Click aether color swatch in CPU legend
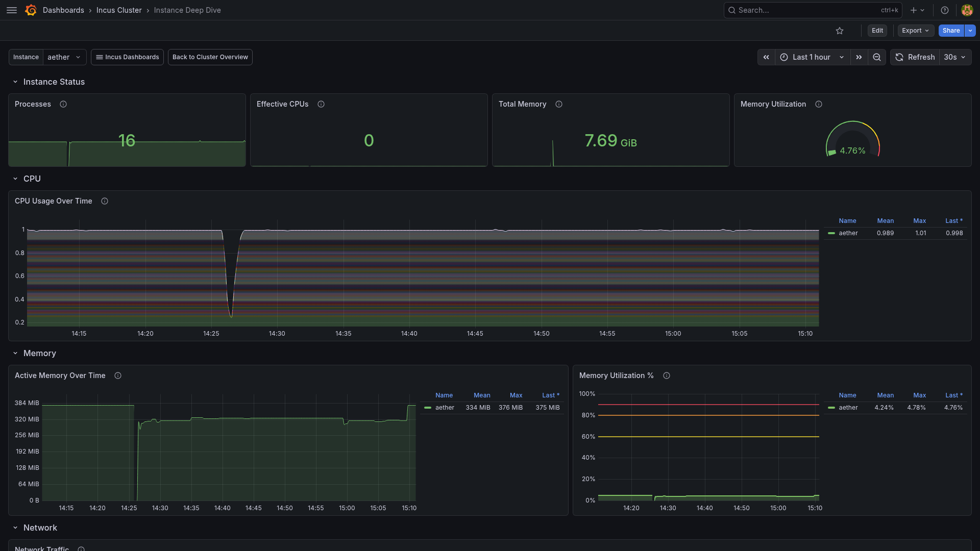This screenshot has height=551, width=980. point(831,233)
